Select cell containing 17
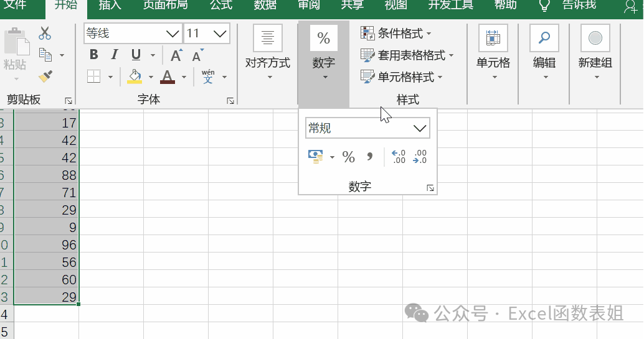This screenshot has height=339, width=644. (x=47, y=123)
